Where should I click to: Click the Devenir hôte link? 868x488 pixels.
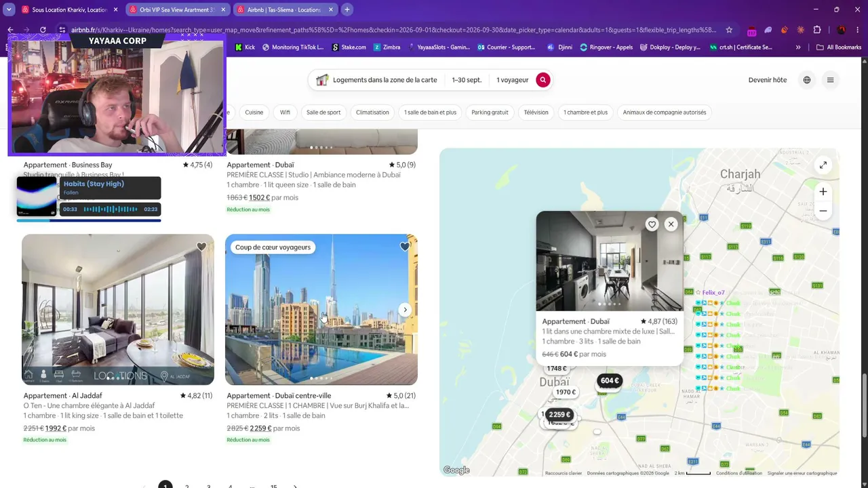click(x=768, y=80)
